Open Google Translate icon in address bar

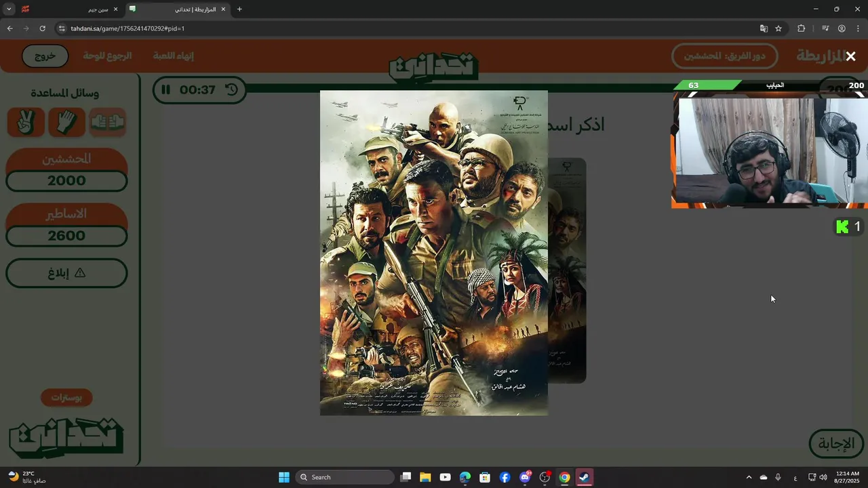[x=764, y=28]
